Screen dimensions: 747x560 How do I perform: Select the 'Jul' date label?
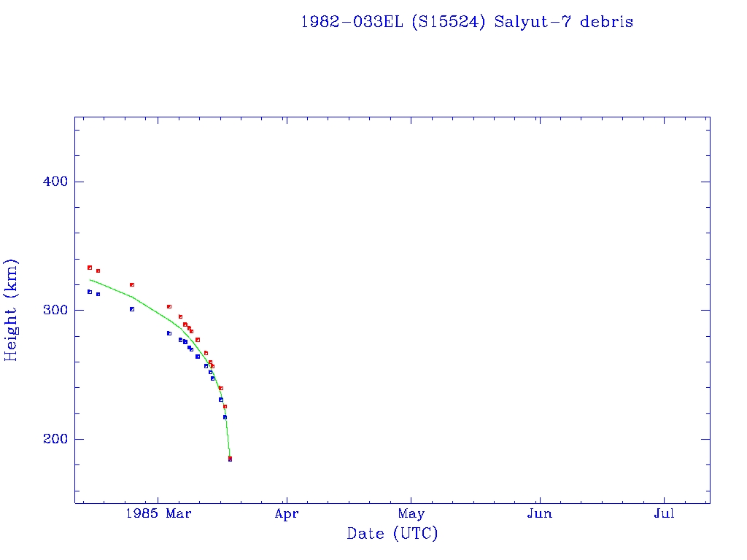click(664, 514)
